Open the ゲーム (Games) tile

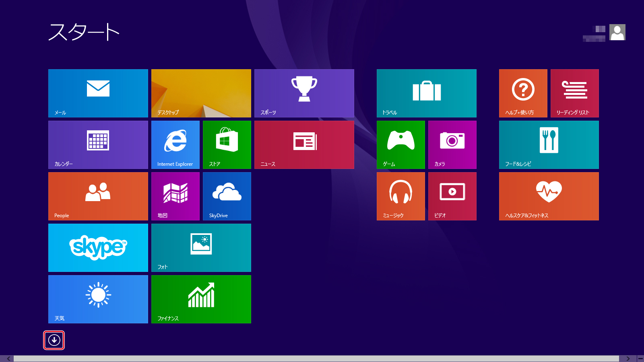click(401, 145)
